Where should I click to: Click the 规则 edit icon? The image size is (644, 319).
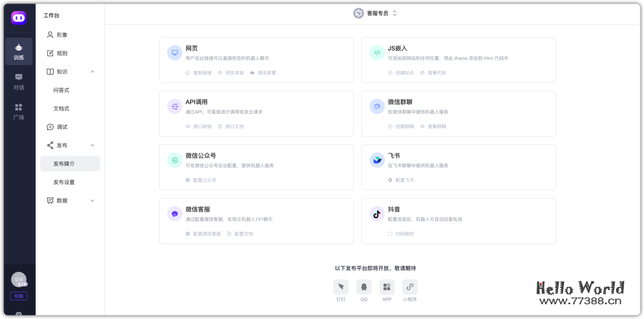click(x=50, y=54)
